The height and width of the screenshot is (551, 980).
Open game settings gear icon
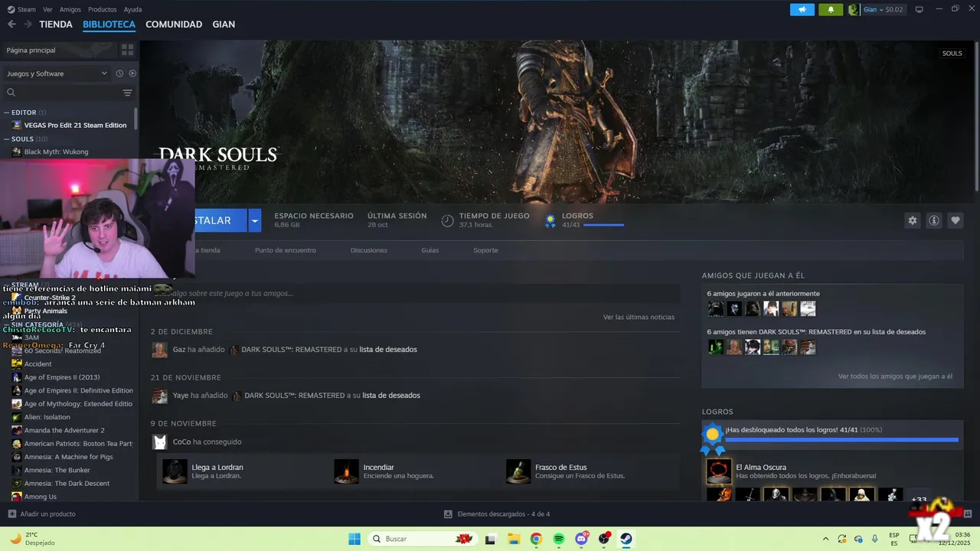point(912,220)
